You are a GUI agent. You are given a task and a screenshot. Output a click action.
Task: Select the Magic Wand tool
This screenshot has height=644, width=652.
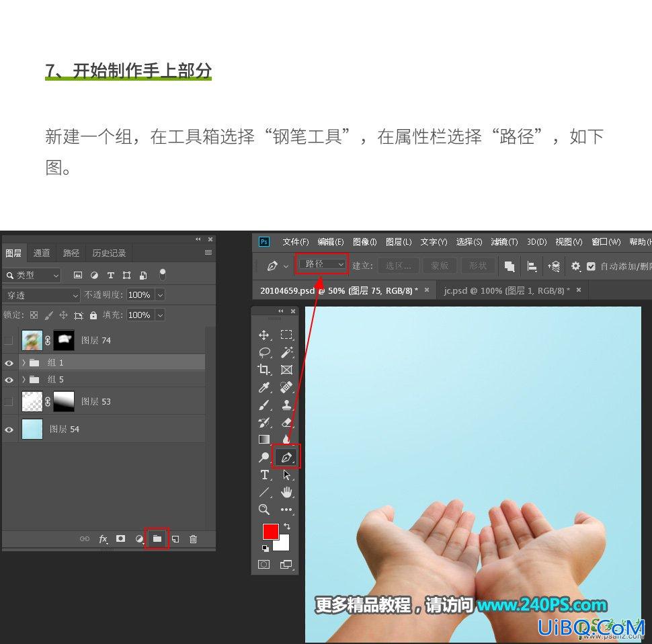tap(286, 352)
